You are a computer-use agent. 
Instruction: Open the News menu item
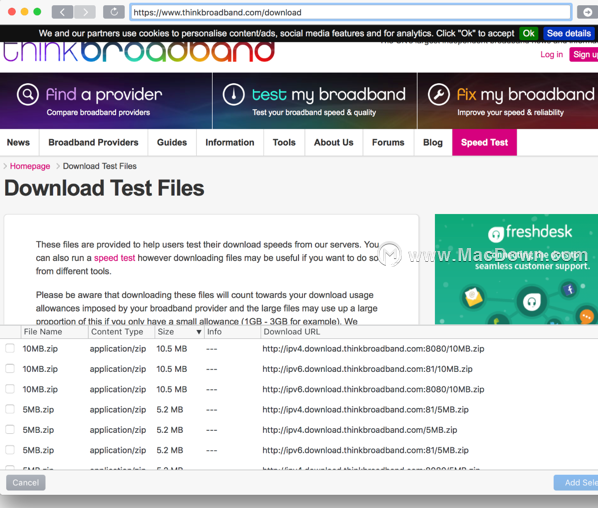(18, 142)
